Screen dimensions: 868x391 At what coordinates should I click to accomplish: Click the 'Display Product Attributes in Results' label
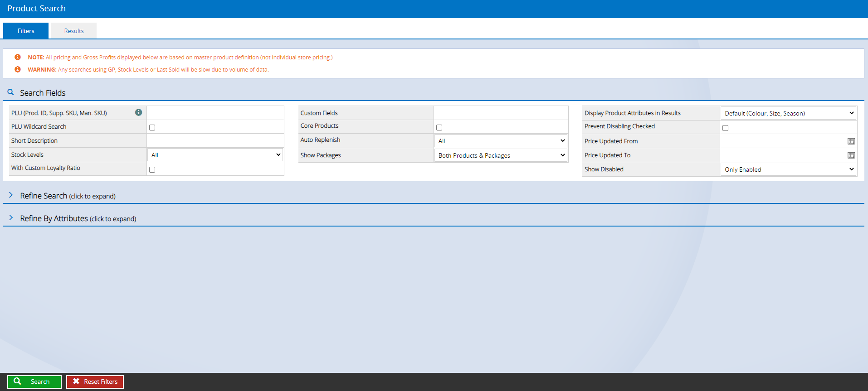click(x=632, y=113)
